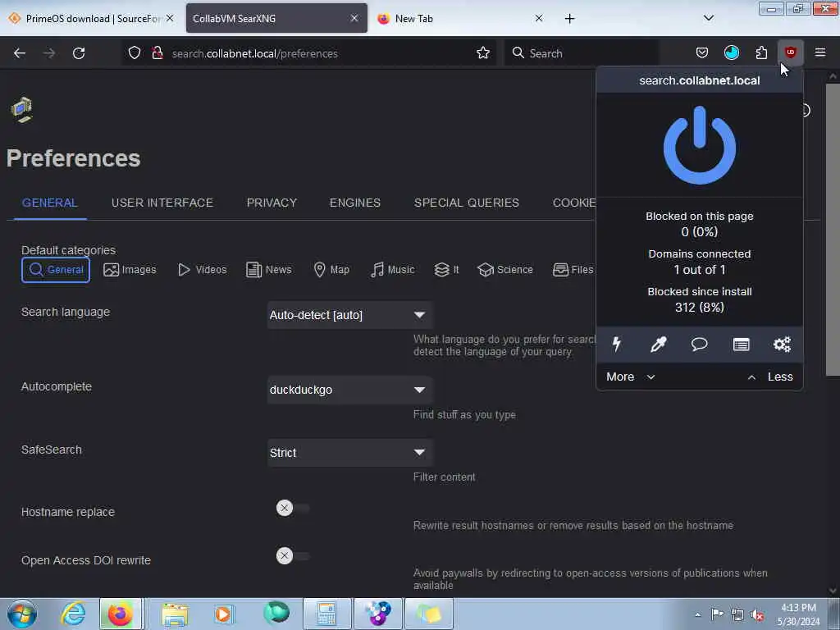Bookmark this page with star icon
The width and height of the screenshot is (840, 630).
(x=482, y=52)
